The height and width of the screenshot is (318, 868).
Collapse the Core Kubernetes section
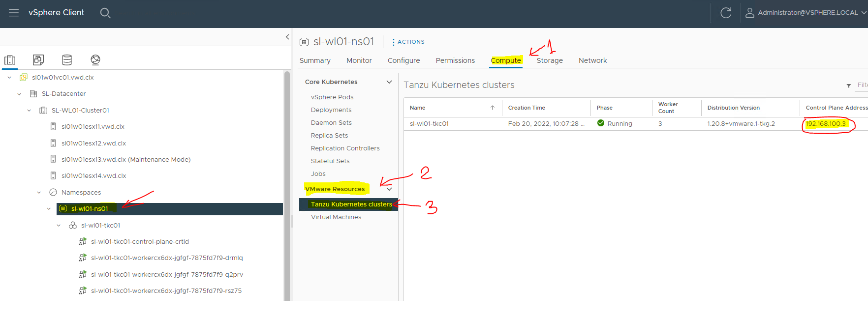click(x=389, y=82)
